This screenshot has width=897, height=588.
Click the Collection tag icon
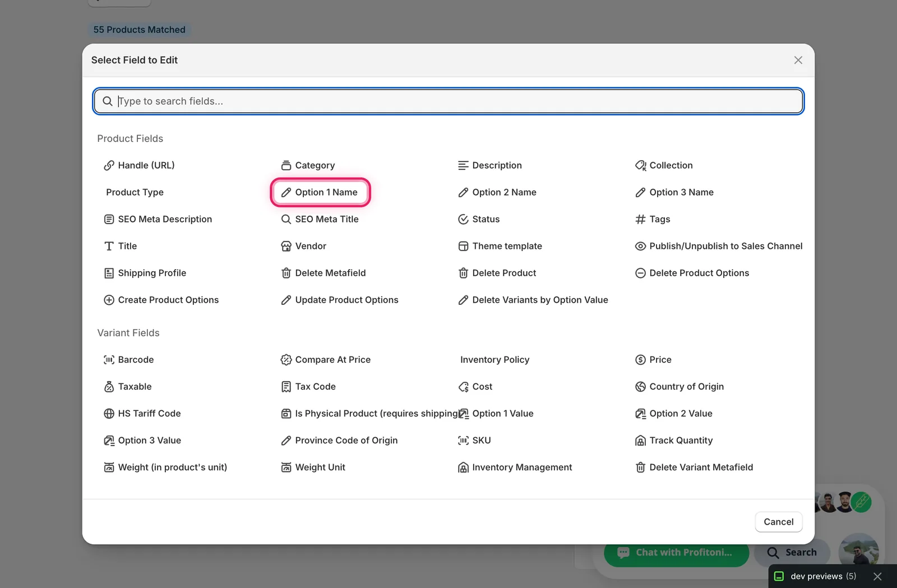640,165
